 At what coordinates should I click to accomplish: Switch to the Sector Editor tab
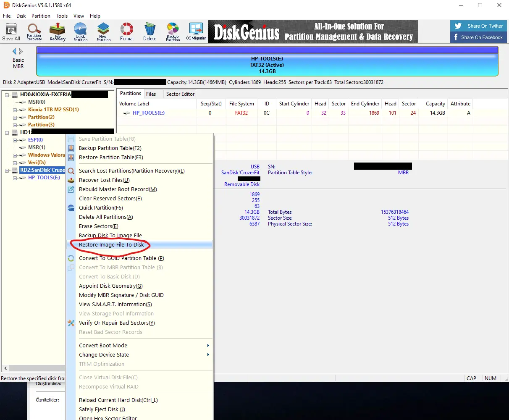pyautogui.click(x=180, y=94)
